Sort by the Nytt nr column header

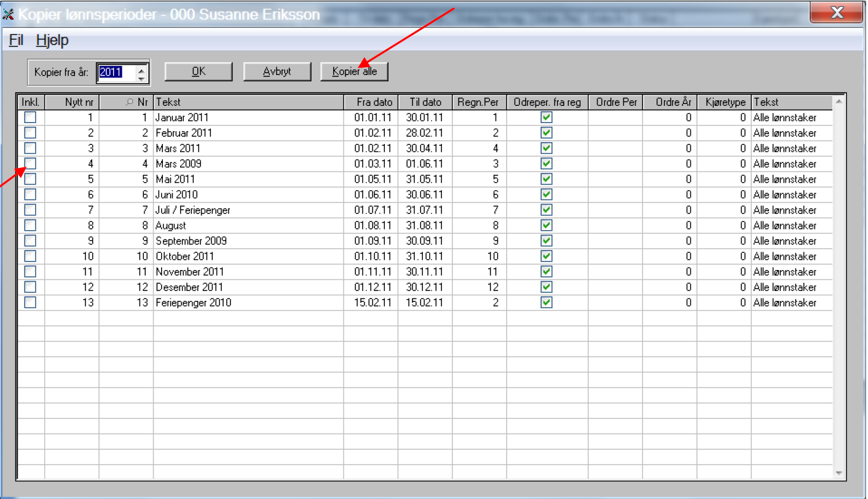point(72,102)
